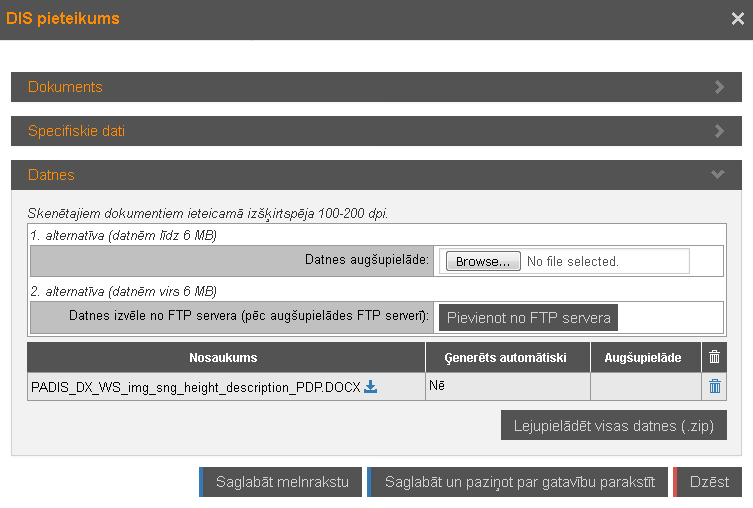Click the Ģenerēts automātiski column header
Viewport: 753px width, 508px height.
[505, 357]
